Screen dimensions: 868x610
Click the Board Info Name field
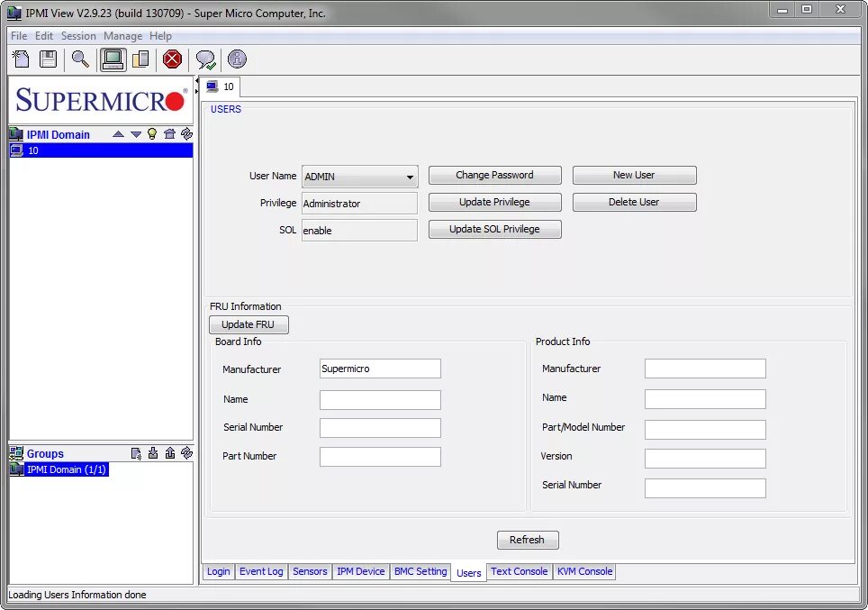click(x=380, y=399)
